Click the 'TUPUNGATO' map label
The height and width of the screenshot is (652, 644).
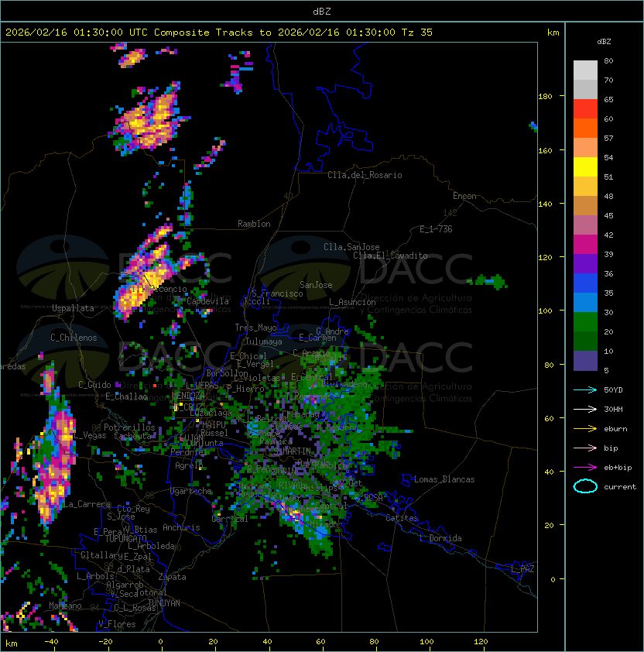[125, 538]
